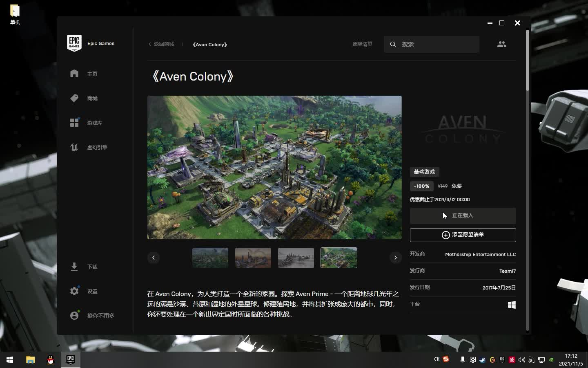Click Epic Games taskbar app button
Image resolution: width=588 pixels, height=368 pixels.
71,360
